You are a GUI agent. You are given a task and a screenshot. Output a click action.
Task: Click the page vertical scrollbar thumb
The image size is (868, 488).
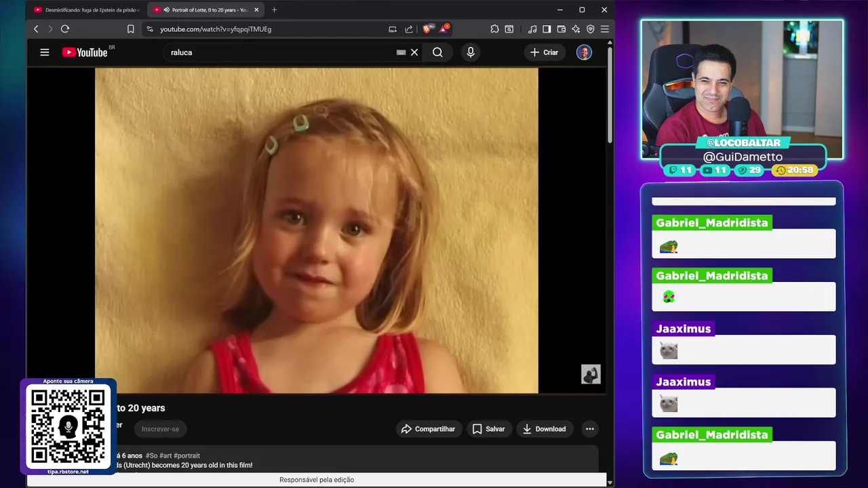[x=610, y=95]
